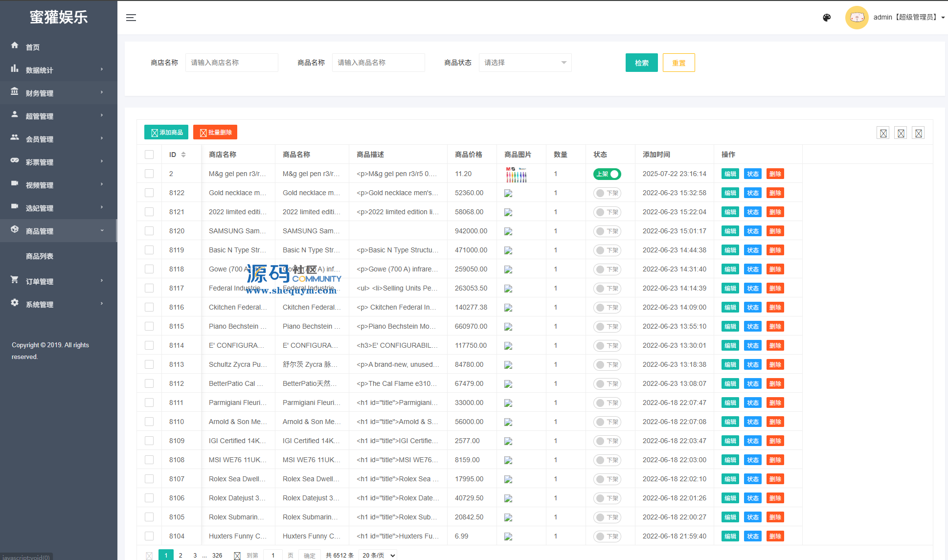Sort the table by ID column arrows
The width and height of the screenshot is (948, 560).
[183, 155]
